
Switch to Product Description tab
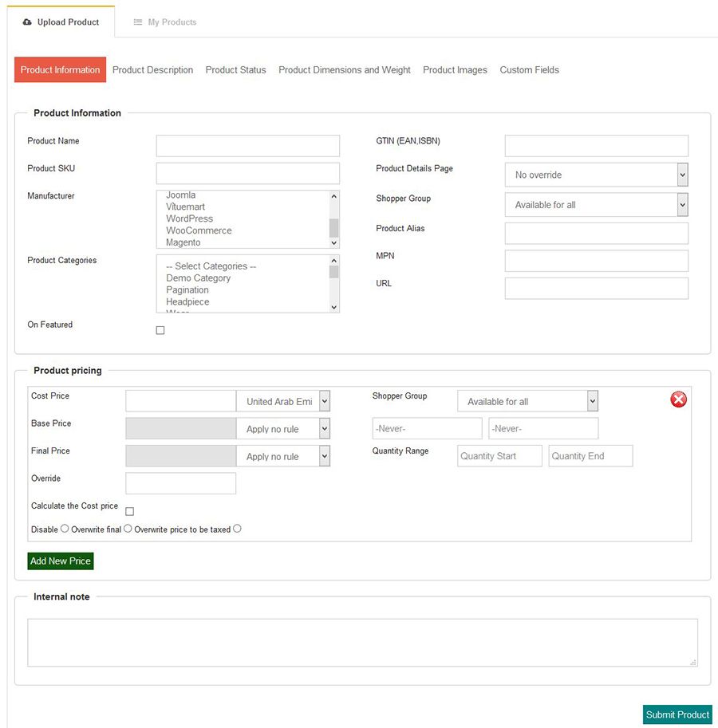152,70
